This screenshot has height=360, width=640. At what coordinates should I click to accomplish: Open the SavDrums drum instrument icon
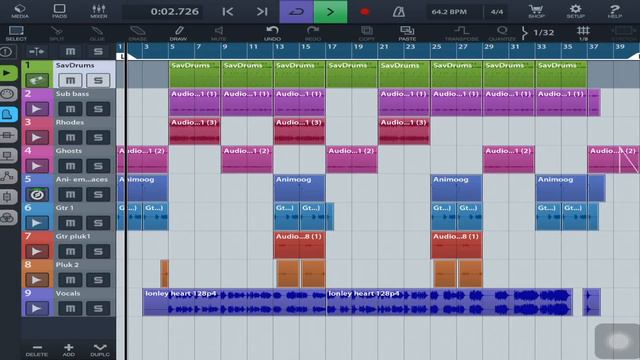37,80
